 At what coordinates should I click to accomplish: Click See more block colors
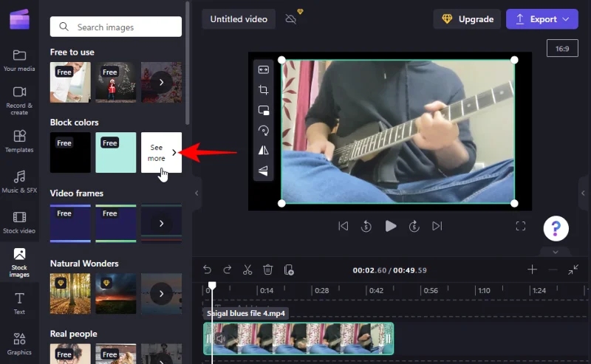point(161,152)
